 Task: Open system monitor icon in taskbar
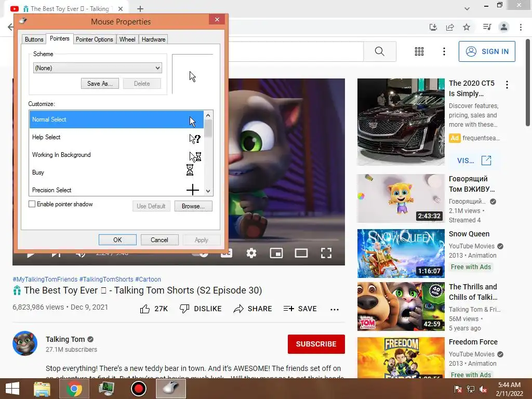click(x=107, y=389)
